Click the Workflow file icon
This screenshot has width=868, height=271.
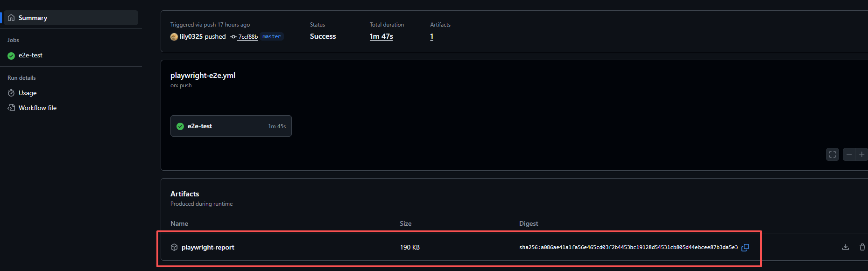pos(11,108)
